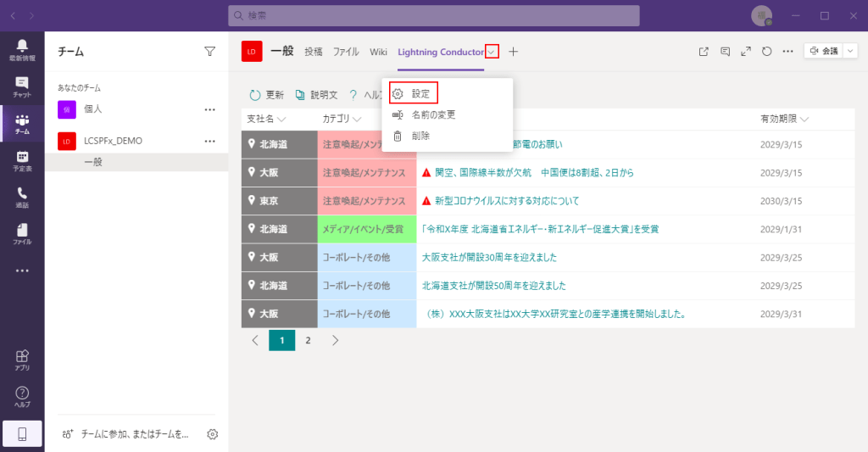
Task: Click the 検索 search box
Action: tap(433, 16)
